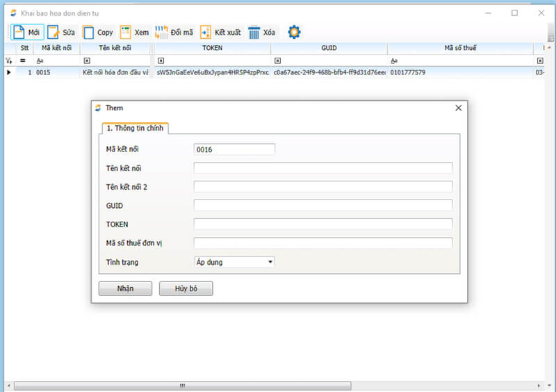Click the horizontal scrollbar left arrow

coord(8,386)
